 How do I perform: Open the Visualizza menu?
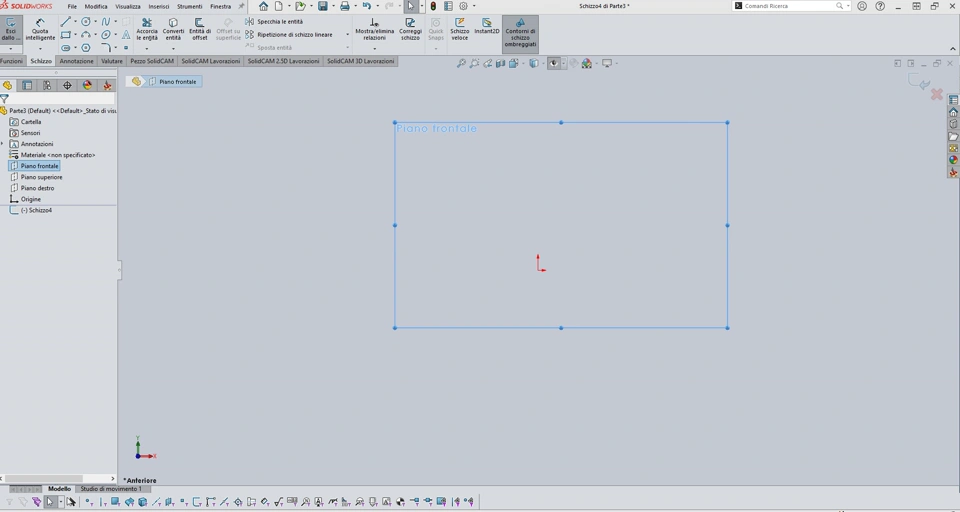click(128, 6)
